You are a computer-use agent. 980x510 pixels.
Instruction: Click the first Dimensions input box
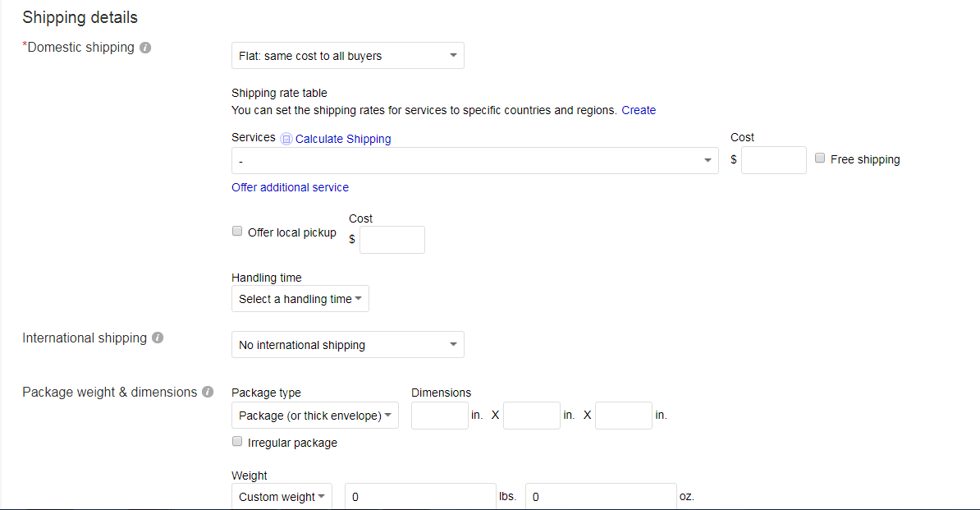(x=439, y=416)
